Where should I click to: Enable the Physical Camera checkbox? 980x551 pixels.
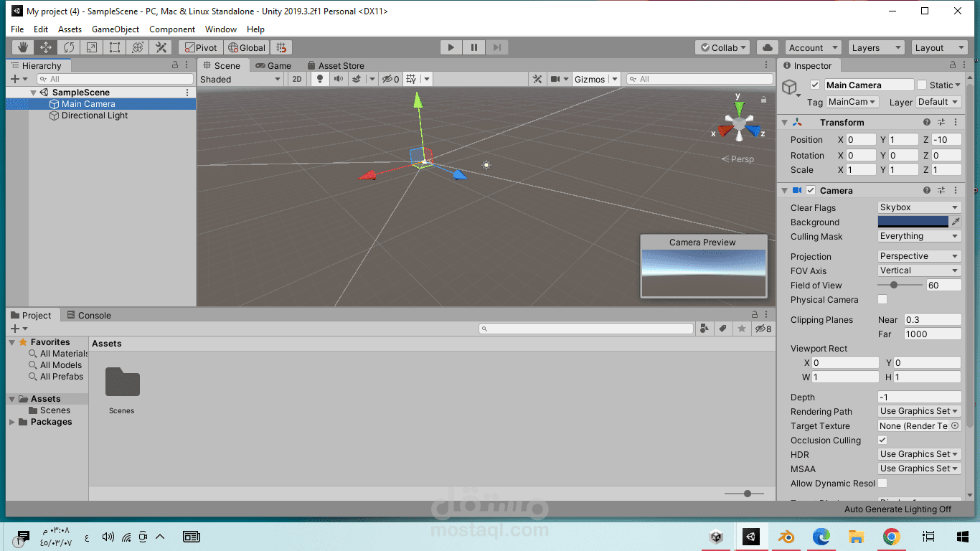(x=882, y=299)
